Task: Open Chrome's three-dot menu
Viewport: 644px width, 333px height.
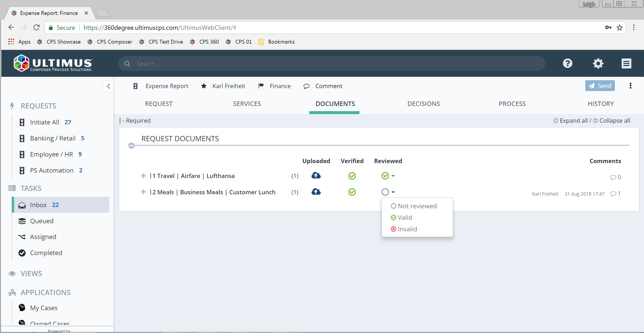Action: 634,28
